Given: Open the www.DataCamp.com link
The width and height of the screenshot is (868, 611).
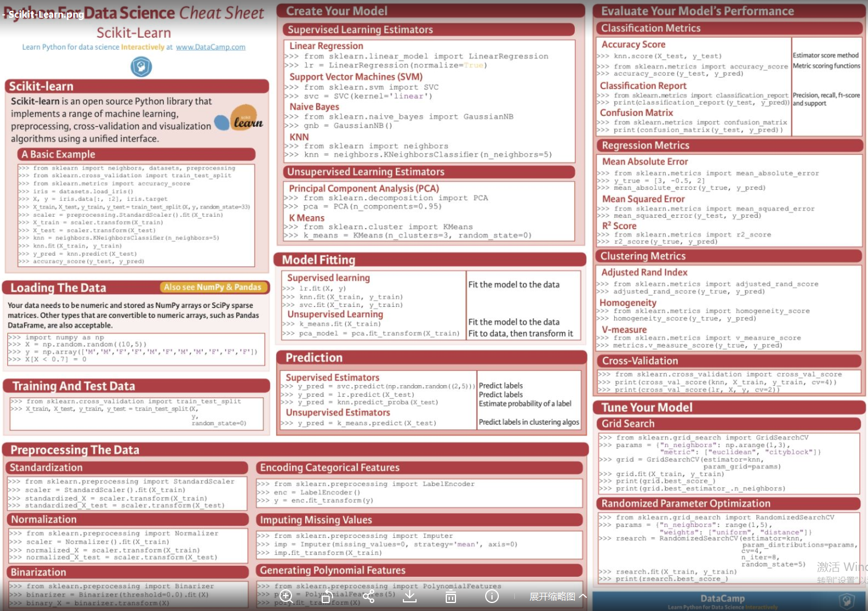Looking at the screenshot, I should (210, 47).
